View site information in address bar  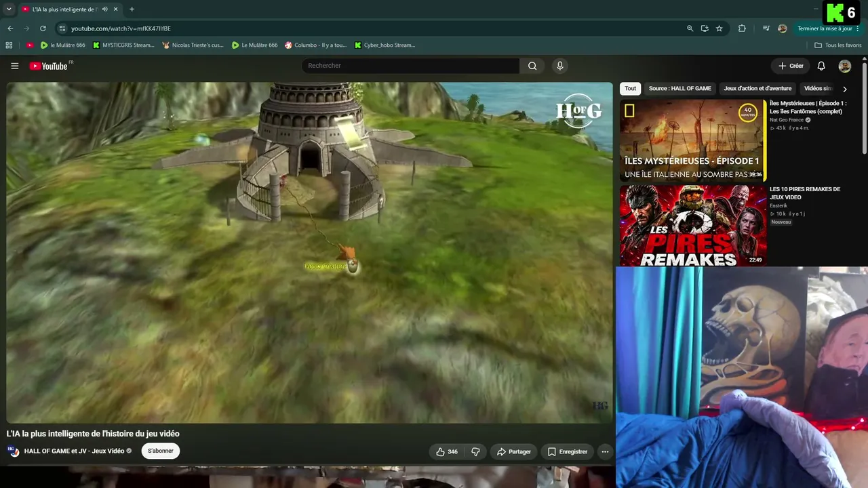(62, 28)
